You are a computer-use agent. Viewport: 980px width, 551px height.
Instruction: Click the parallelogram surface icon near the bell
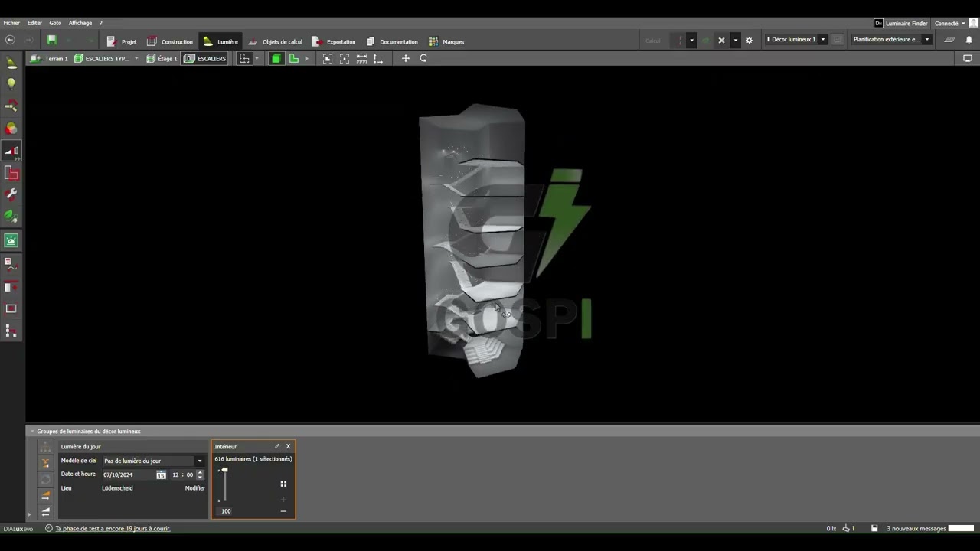tap(949, 40)
